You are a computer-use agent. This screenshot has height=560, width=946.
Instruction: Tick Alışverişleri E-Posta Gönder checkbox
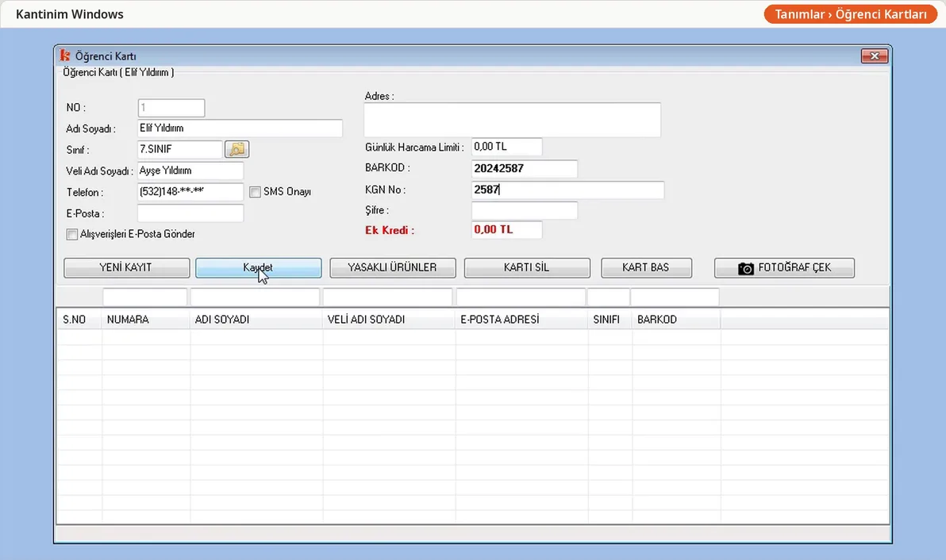[x=71, y=234]
